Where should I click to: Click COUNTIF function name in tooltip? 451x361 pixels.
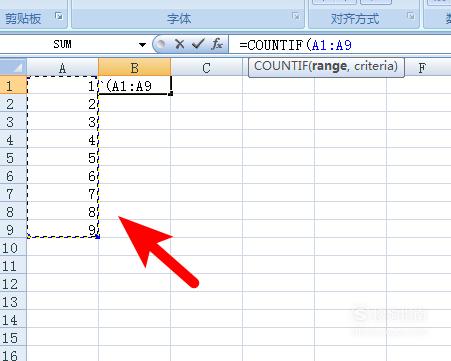(281, 66)
